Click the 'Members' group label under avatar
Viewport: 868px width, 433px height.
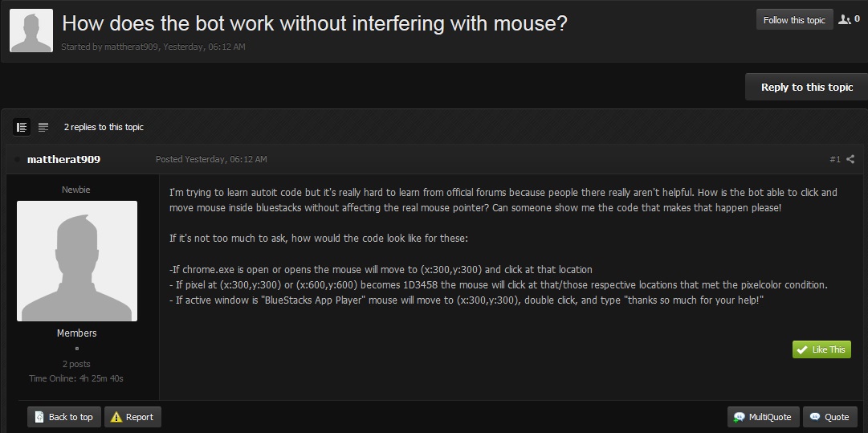tap(77, 333)
